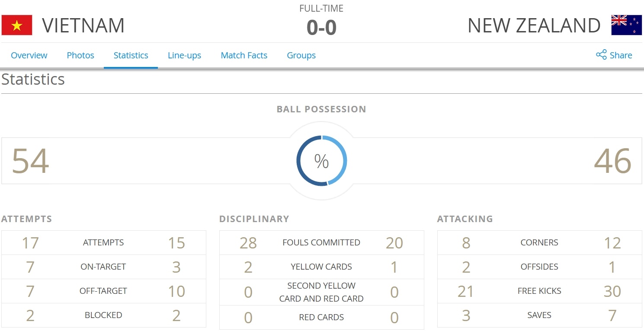Click New Zealand's 46 possession value
Screen dimensions: 644x331
tap(612, 161)
